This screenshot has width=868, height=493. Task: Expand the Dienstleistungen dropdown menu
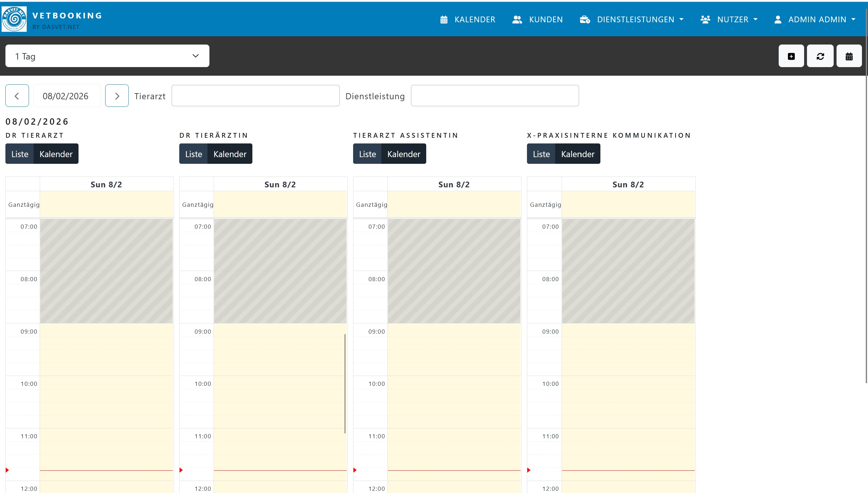click(632, 19)
